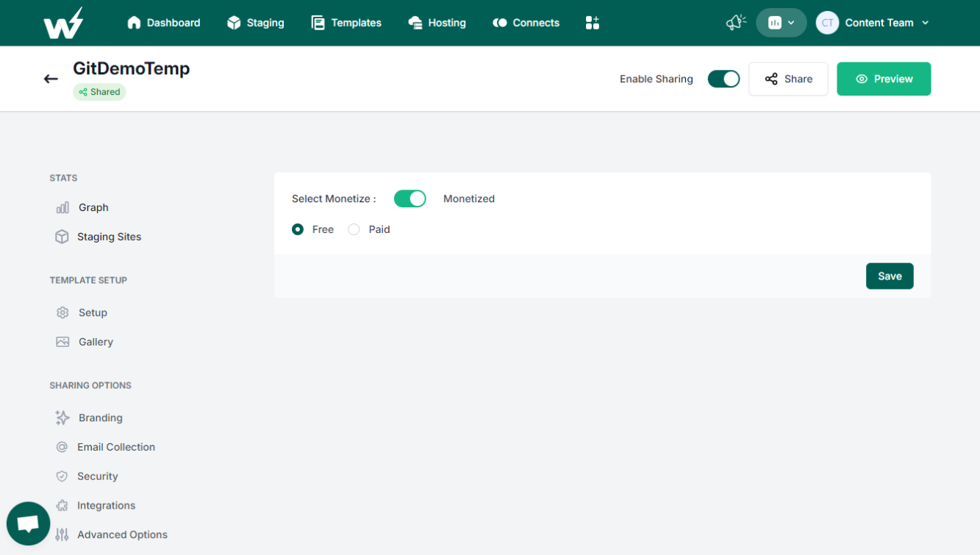Click the Staging Sites cube icon in sidebar
The height and width of the screenshot is (555, 980).
click(x=62, y=237)
